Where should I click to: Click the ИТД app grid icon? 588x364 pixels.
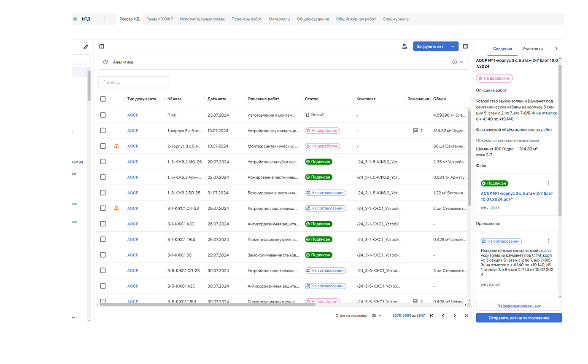75,19
